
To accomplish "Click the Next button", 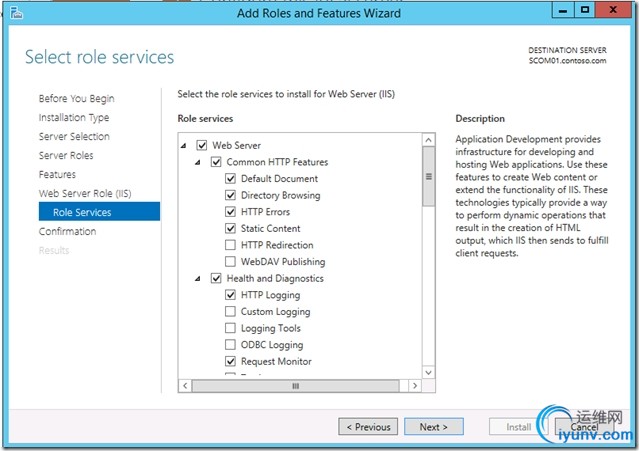I will pos(434,427).
